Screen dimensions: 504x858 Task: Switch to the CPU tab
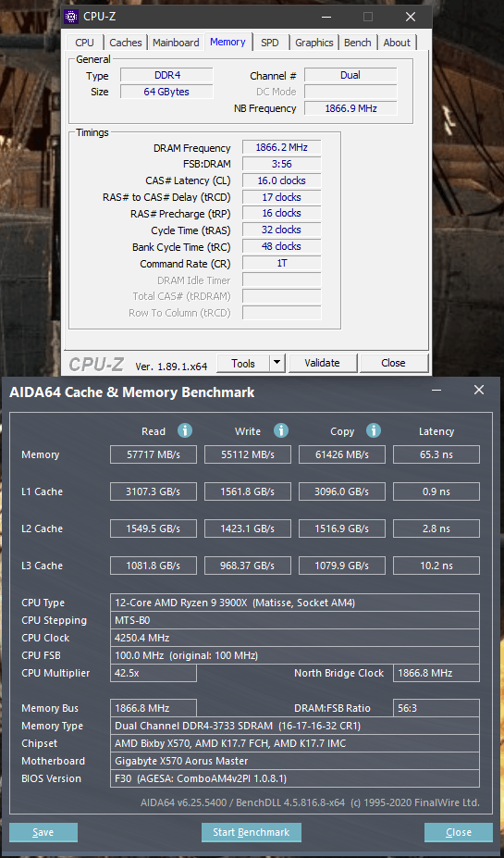pos(85,43)
